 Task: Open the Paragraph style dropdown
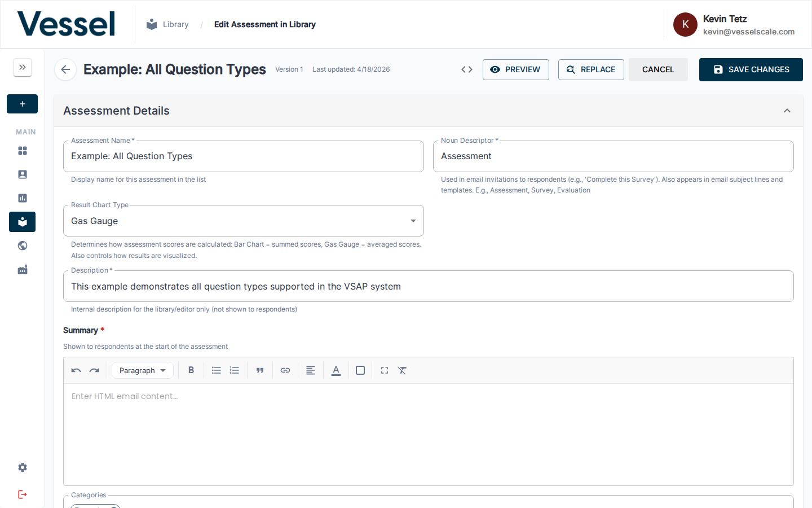[x=142, y=370]
